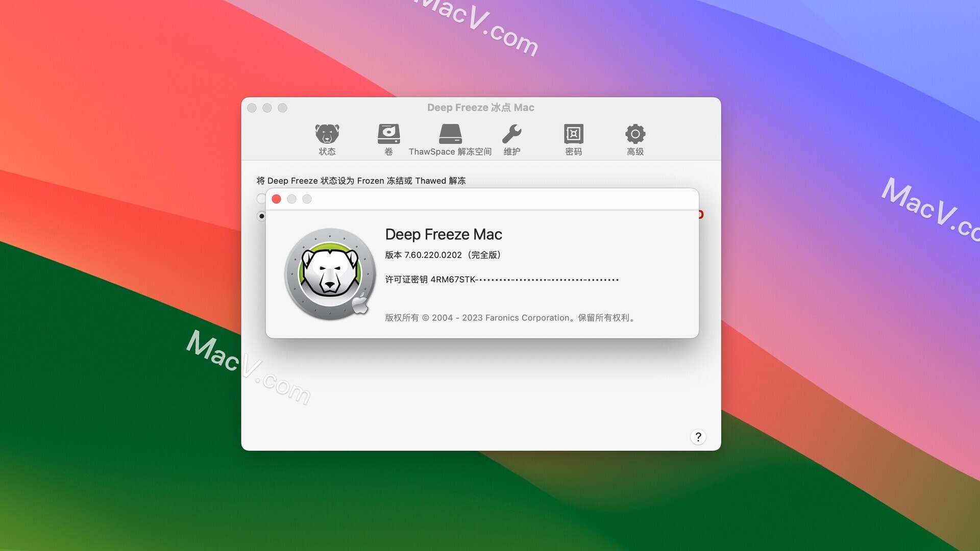Open the ThawSpace 解冻空间 drive icon
980x551 pixels.
(x=450, y=134)
